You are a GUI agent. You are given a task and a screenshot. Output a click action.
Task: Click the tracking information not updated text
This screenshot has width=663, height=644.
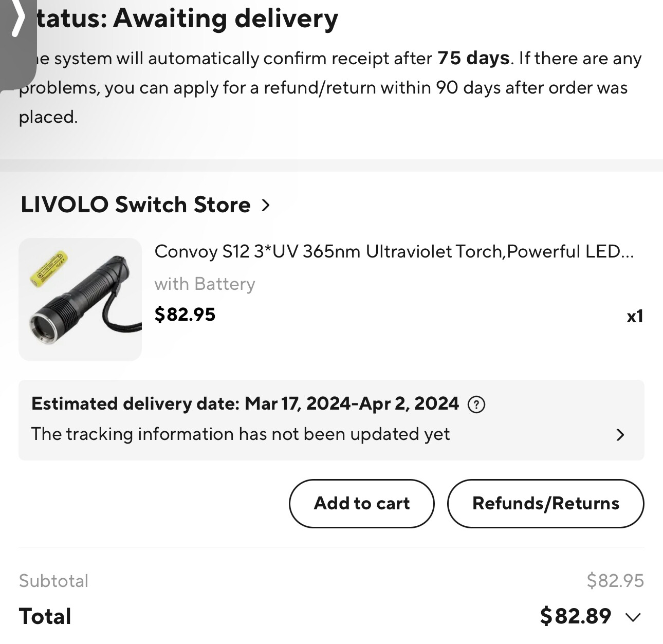point(241,434)
